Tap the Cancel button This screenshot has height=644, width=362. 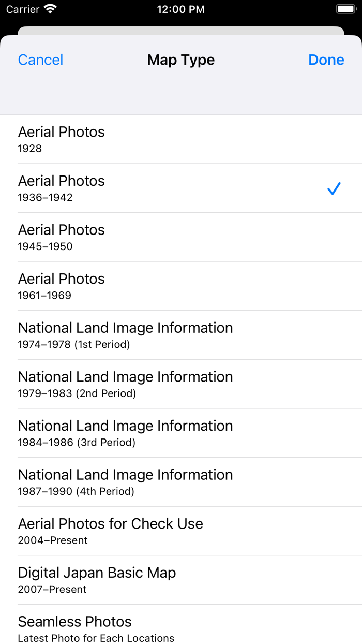coord(40,60)
